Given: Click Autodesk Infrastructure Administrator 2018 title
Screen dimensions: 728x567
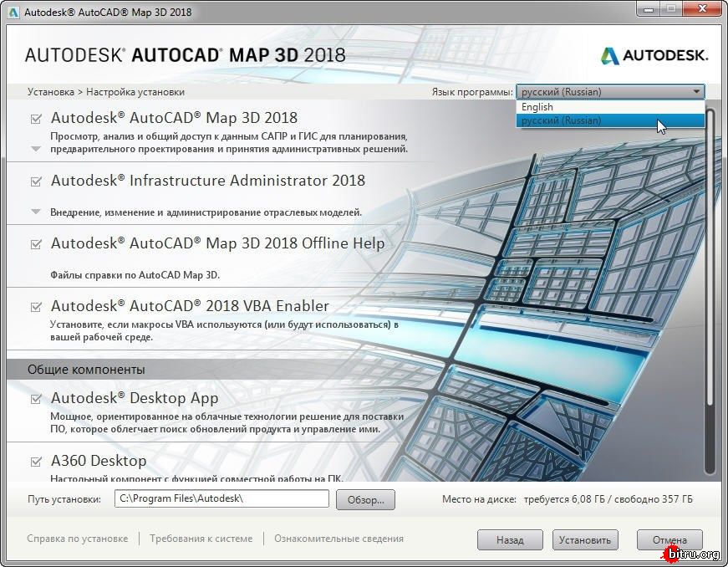Looking at the screenshot, I should pyautogui.click(x=208, y=181).
